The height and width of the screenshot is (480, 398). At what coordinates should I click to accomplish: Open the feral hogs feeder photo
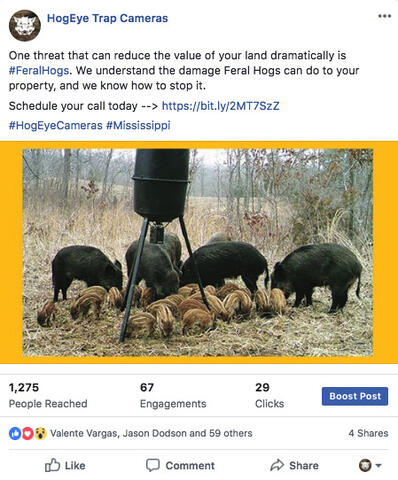198,253
